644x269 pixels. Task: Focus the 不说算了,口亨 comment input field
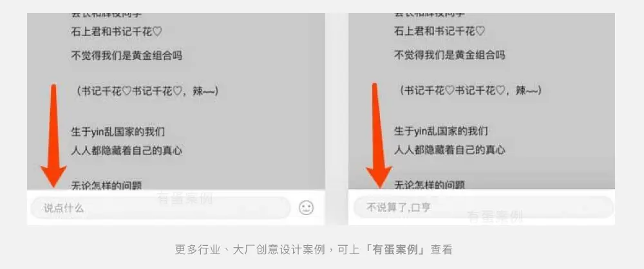(x=483, y=207)
